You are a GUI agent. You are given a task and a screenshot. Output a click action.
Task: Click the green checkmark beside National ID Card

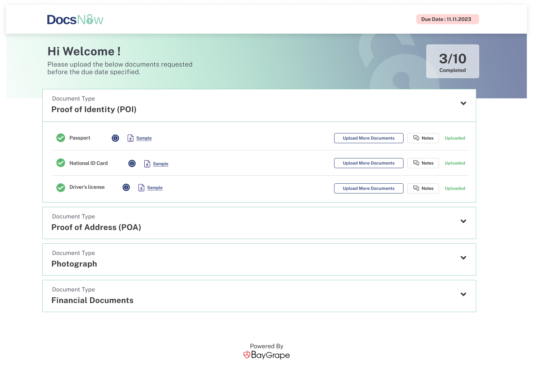coord(60,163)
